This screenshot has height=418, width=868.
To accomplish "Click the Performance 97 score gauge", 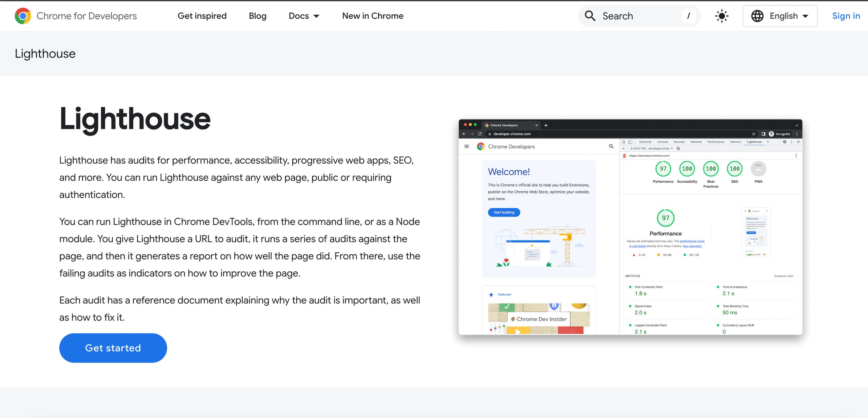I will click(x=663, y=169).
